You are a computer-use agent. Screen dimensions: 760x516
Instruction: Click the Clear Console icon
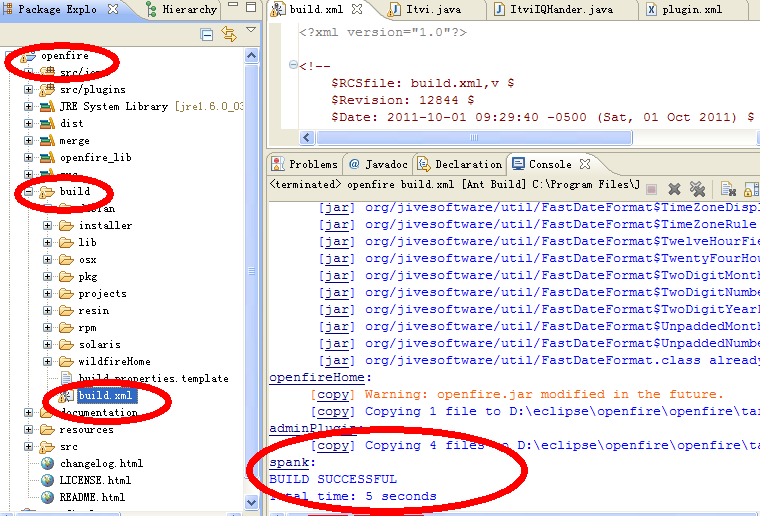coord(728,189)
